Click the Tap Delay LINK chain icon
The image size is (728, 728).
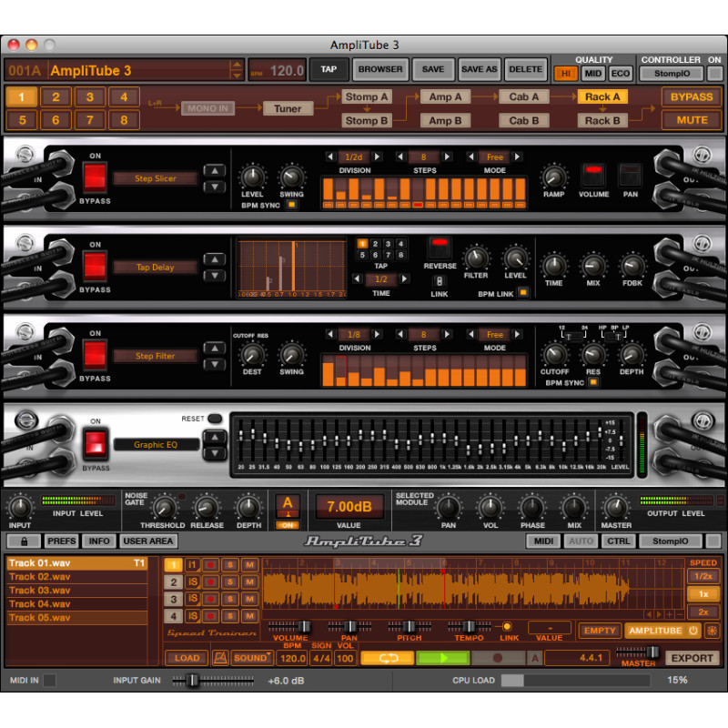point(439,281)
